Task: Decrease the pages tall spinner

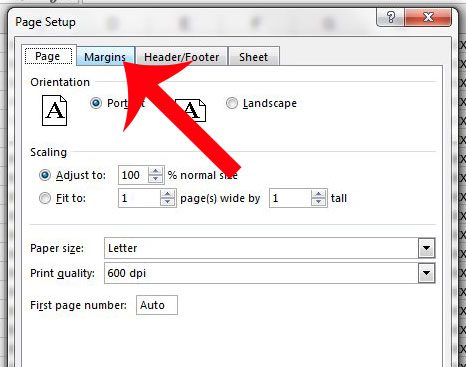Action: pos(319,202)
